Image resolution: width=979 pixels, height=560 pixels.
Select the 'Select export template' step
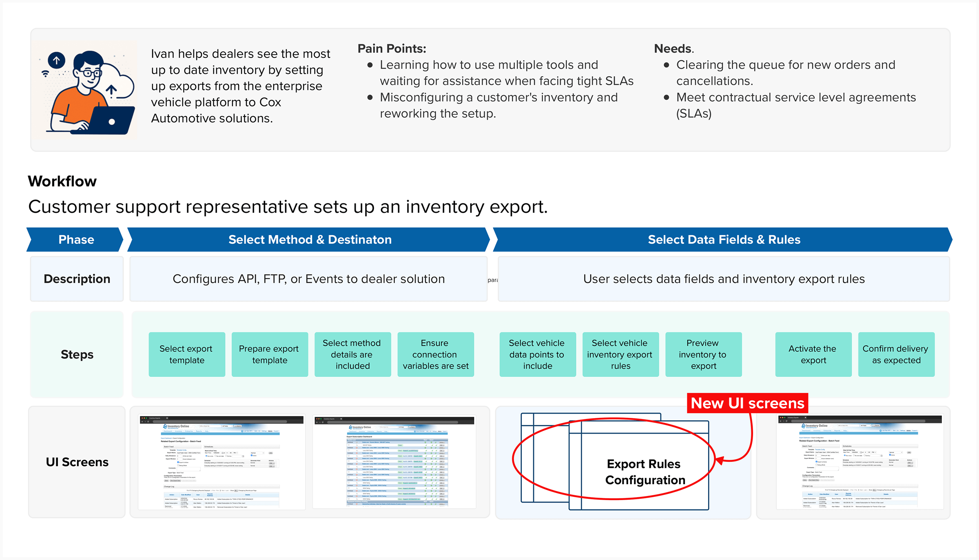point(187,355)
